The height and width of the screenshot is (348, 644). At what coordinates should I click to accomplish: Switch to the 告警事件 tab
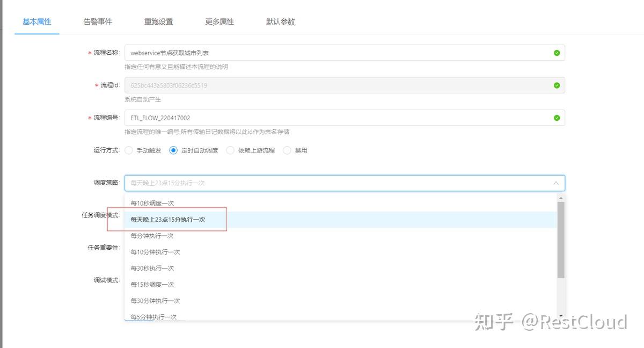coord(97,21)
